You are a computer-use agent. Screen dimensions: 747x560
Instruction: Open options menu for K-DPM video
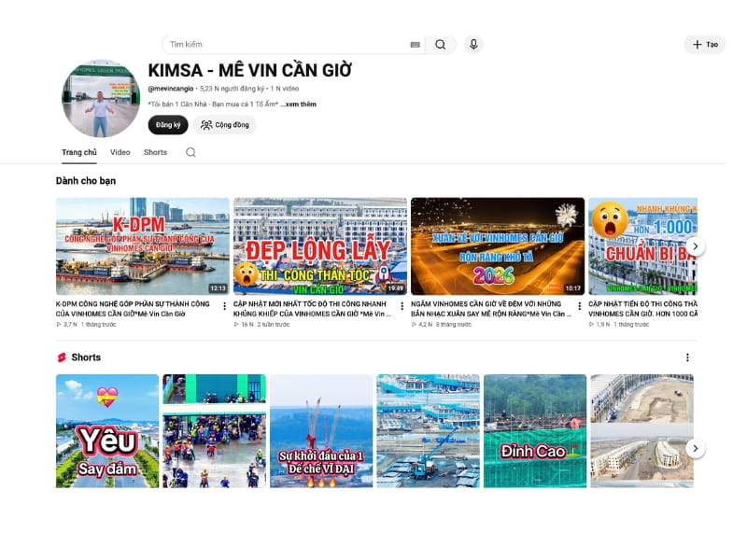(224, 306)
